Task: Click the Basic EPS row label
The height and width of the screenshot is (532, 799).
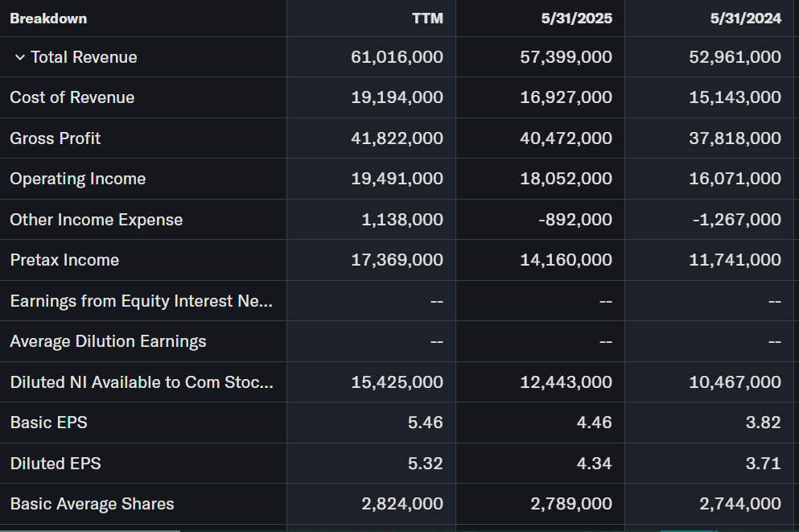Action: click(x=49, y=423)
